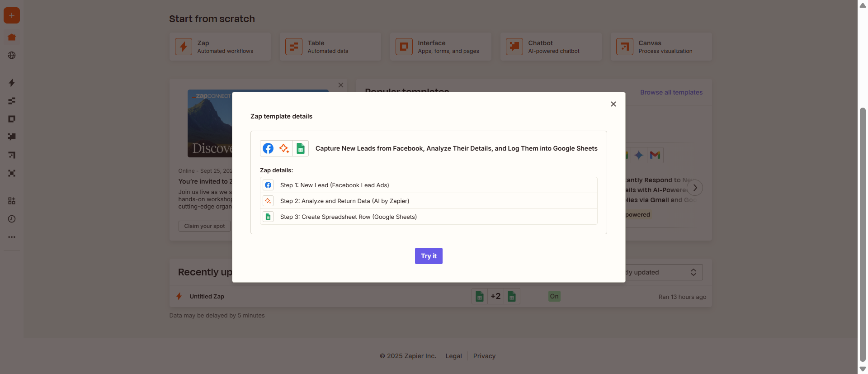Advance the templates carousel with next arrow
The image size is (868, 374).
[695, 187]
